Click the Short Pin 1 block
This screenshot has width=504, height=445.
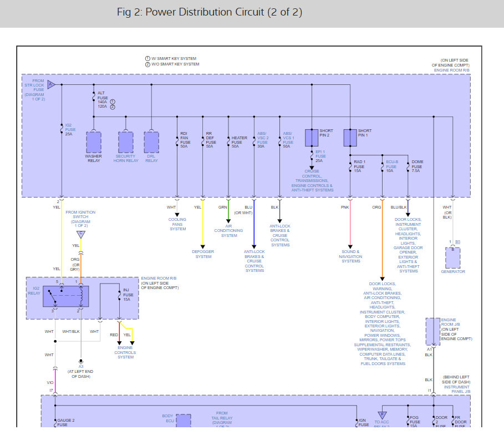[350, 137]
